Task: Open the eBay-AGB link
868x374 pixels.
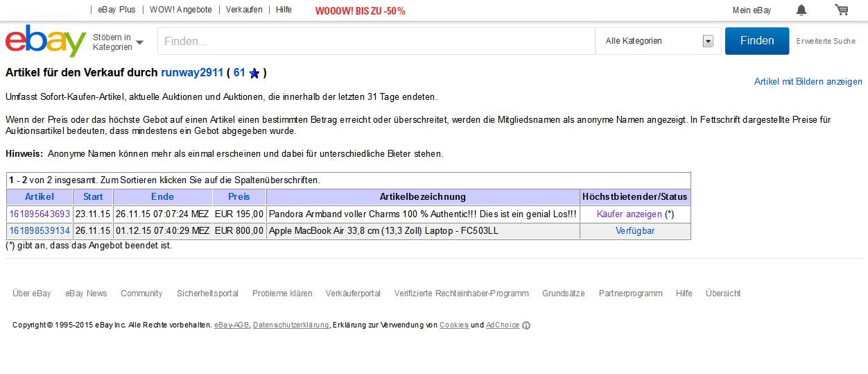Action: (232, 325)
